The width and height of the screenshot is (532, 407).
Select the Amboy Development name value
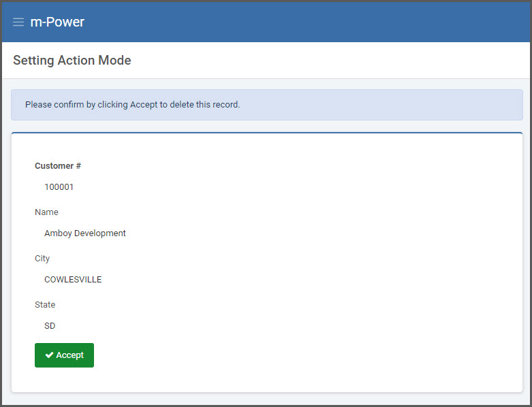[x=85, y=233]
